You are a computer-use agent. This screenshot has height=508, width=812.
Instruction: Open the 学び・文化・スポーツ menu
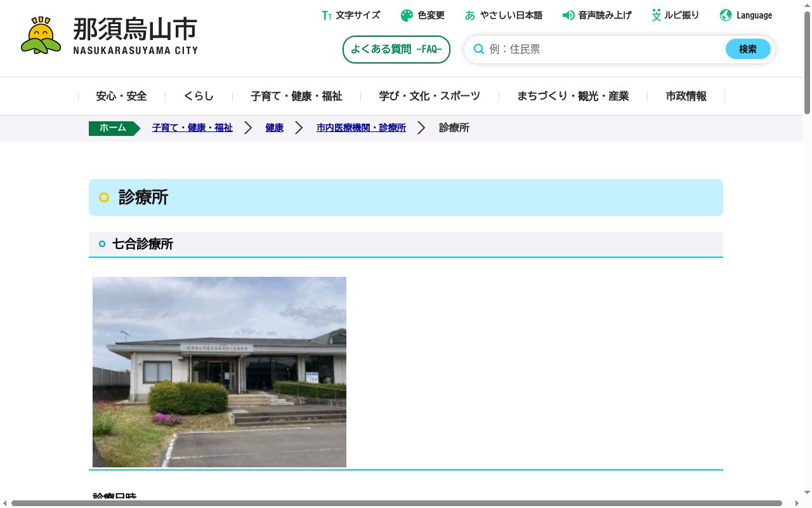click(429, 97)
